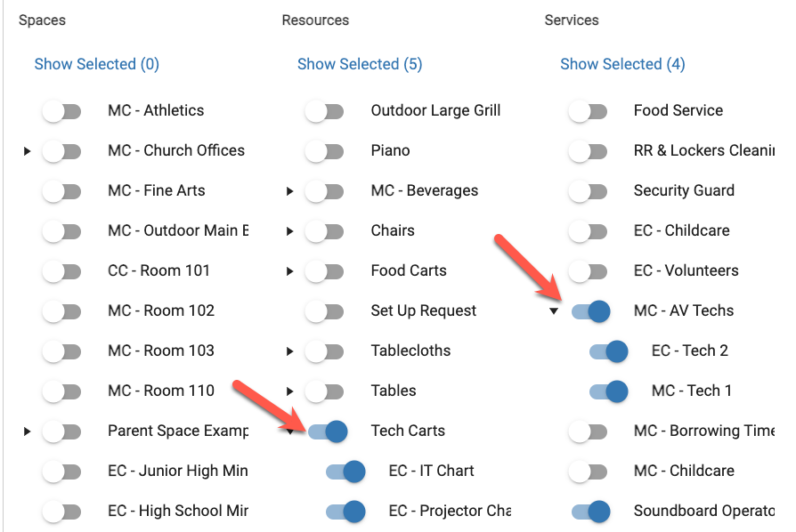Click Show Selected (0) under Spaces

(x=96, y=64)
